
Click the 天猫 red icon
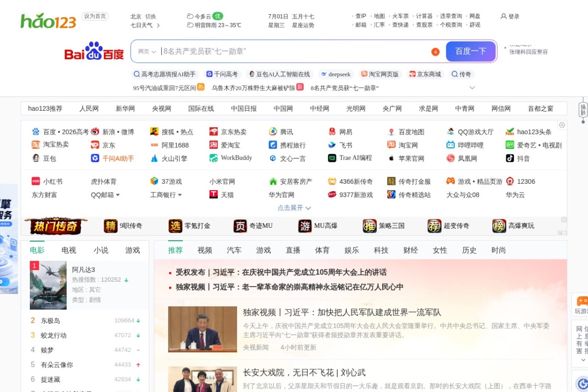click(214, 195)
